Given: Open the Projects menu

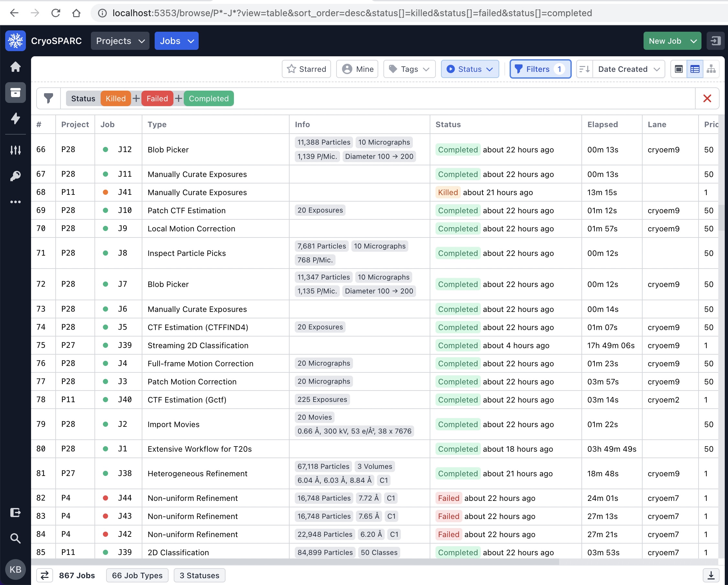Looking at the screenshot, I should tap(120, 41).
